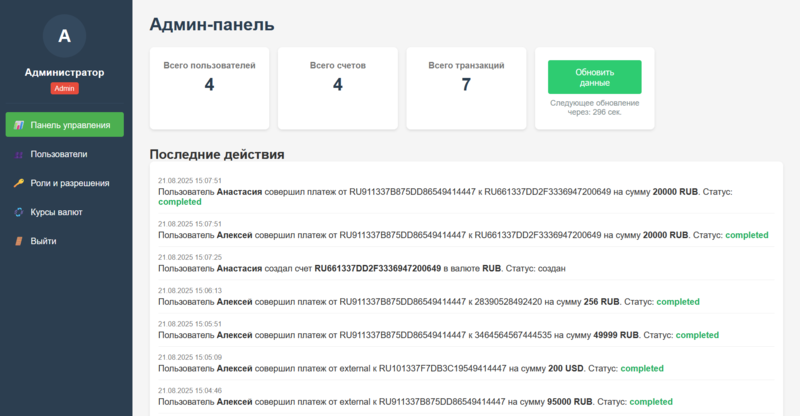Click the Последние действия heading

tap(217, 154)
